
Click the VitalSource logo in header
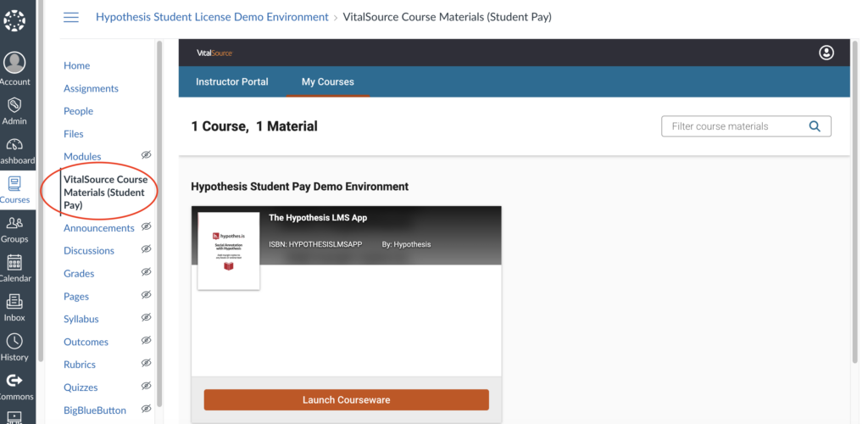point(214,53)
